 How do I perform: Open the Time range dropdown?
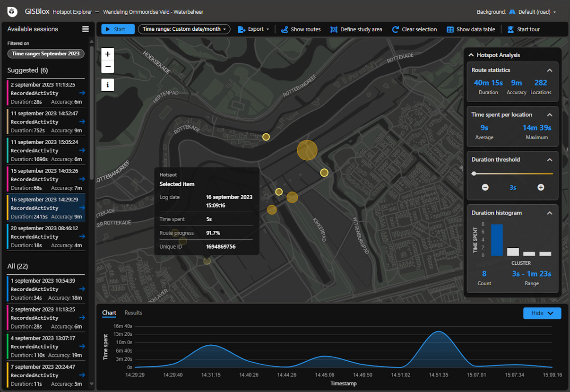[x=184, y=29]
